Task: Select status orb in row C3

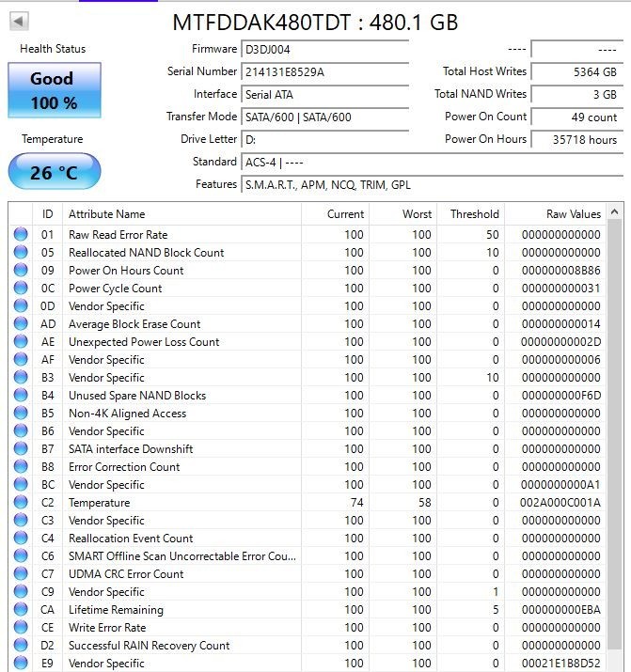Action: pos(21,521)
